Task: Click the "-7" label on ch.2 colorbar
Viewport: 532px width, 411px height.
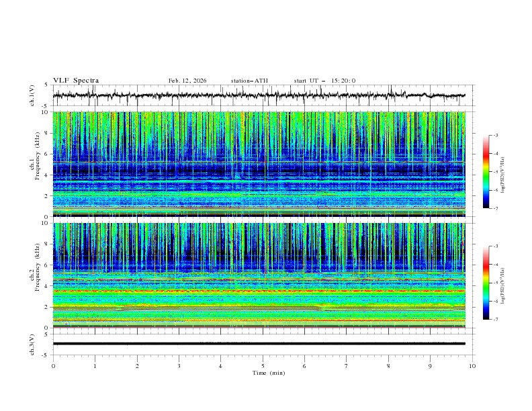Action: pos(495,319)
